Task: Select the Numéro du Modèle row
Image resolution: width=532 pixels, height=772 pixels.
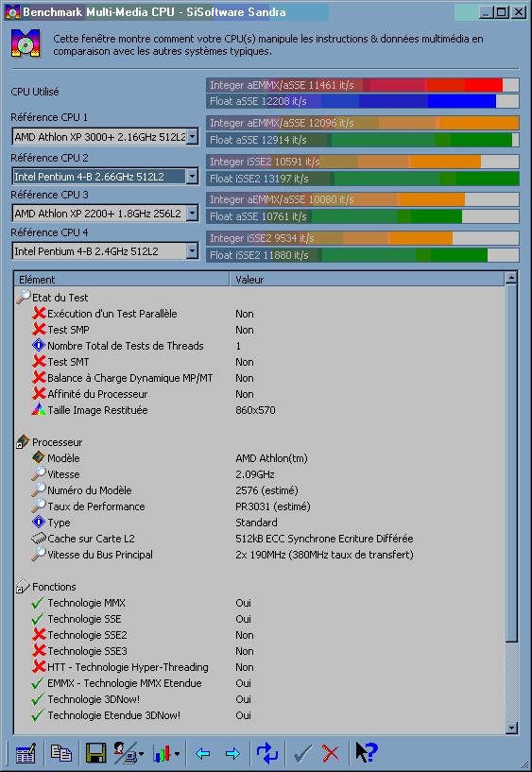Action: 261,490
